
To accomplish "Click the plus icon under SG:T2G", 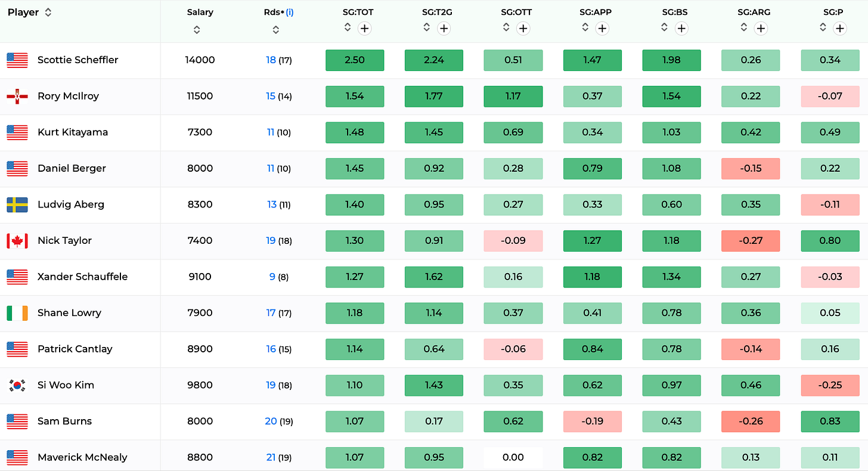I will click(x=444, y=28).
